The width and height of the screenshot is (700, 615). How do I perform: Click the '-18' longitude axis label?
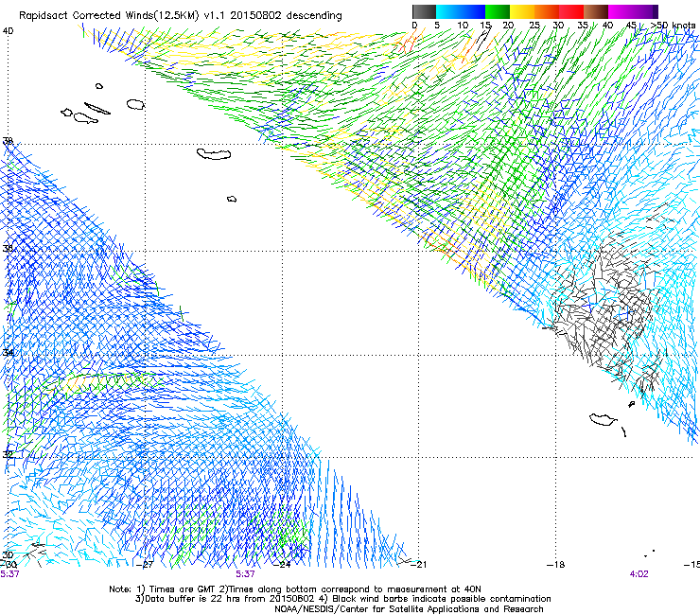click(x=555, y=565)
